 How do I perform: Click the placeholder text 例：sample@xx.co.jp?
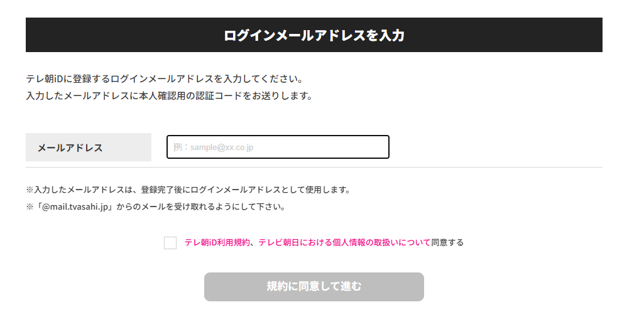point(214,148)
